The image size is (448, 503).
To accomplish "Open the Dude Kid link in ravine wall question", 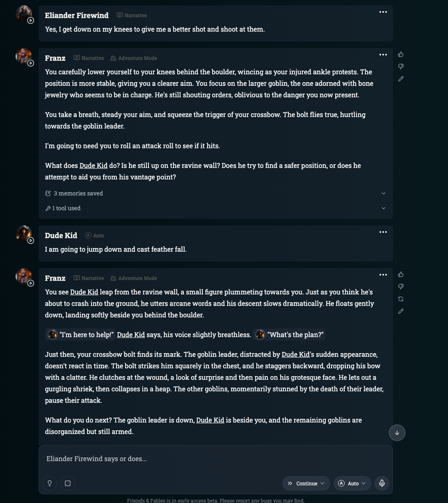I will click(x=94, y=165).
